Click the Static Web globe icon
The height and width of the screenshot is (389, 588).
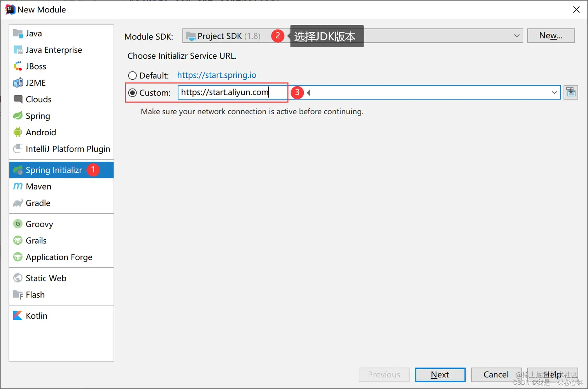click(18, 278)
